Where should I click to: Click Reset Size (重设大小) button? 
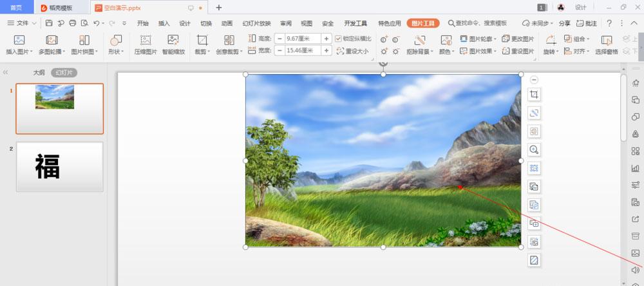352,51
